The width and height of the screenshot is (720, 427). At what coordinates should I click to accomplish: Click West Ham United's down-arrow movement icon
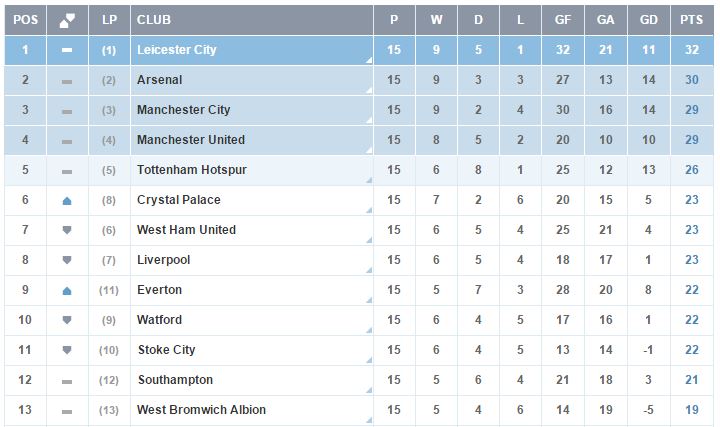pos(67,230)
